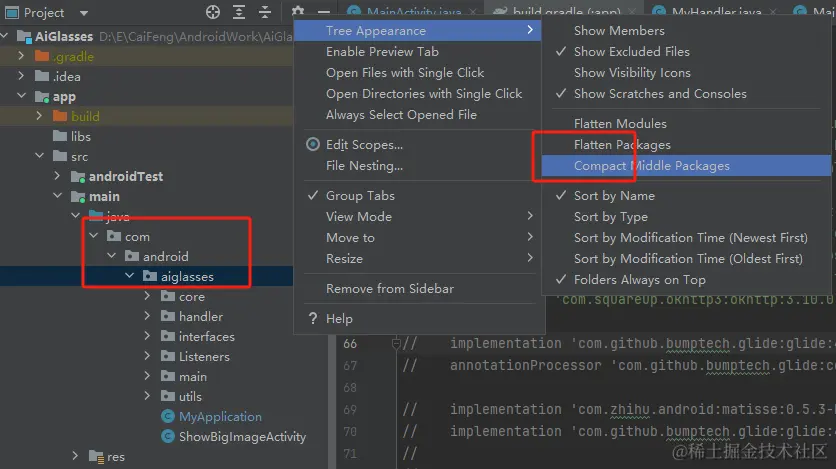Toggle Show Visibility Icons
Viewport: 836px width, 469px height.
tap(632, 73)
